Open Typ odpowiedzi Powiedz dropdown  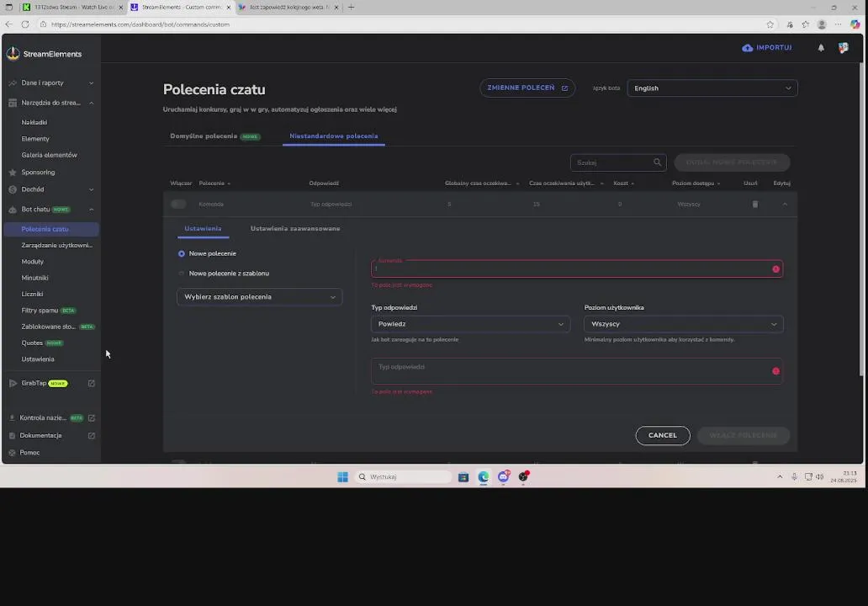(x=470, y=324)
